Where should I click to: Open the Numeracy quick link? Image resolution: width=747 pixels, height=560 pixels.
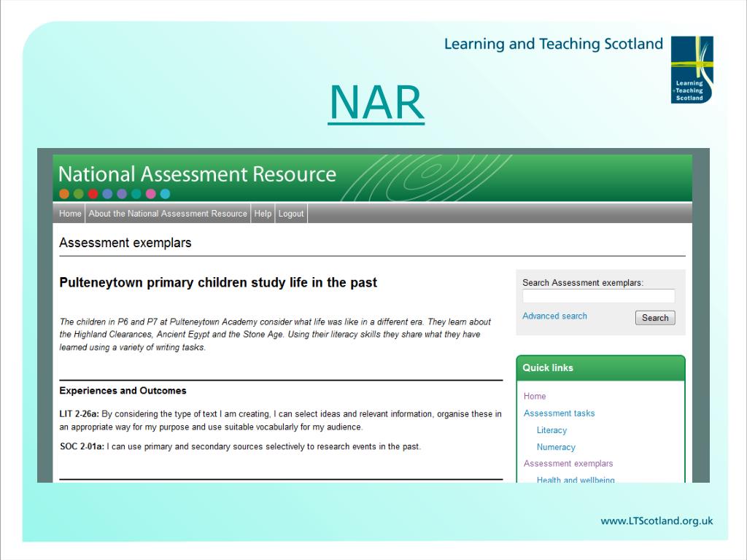tap(556, 447)
